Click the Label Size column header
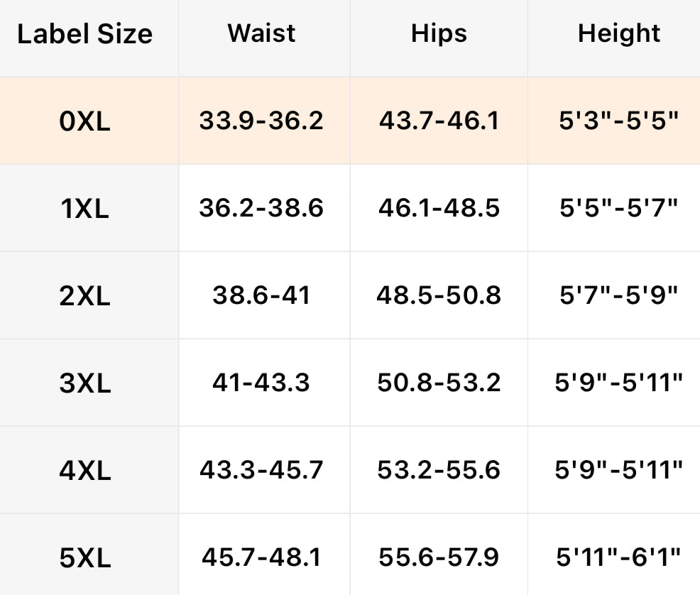Image resolution: width=700 pixels, height=595 pixels. pos(85,34)
